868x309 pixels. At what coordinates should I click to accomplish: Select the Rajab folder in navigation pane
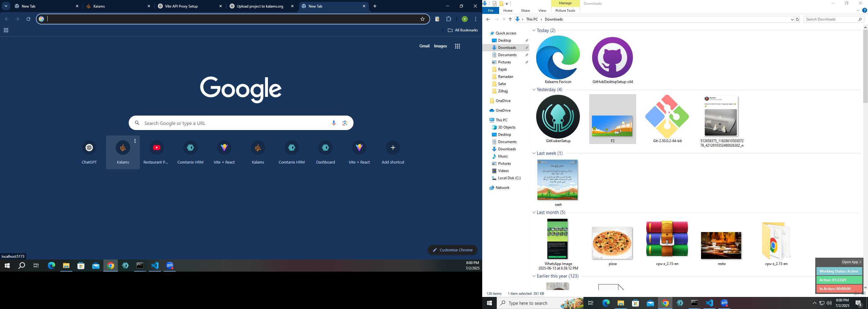(502, 69)
